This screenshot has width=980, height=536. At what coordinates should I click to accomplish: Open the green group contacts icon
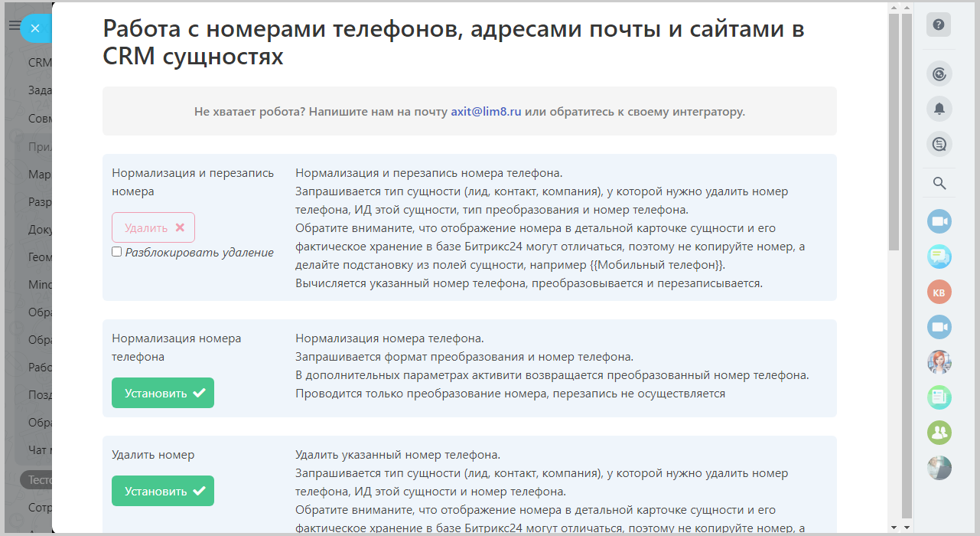click(x=939, y=433)
